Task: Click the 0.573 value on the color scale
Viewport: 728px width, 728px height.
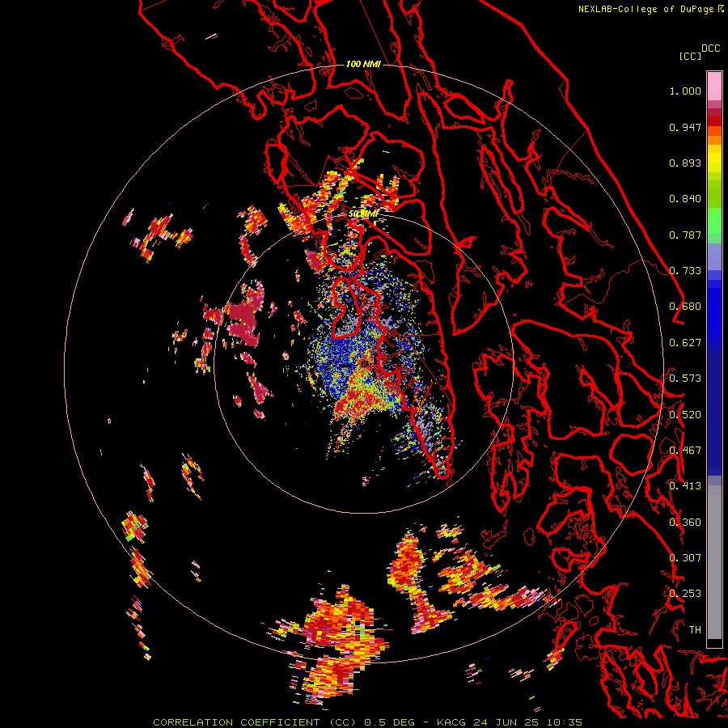Action: (x=685, y=379)
